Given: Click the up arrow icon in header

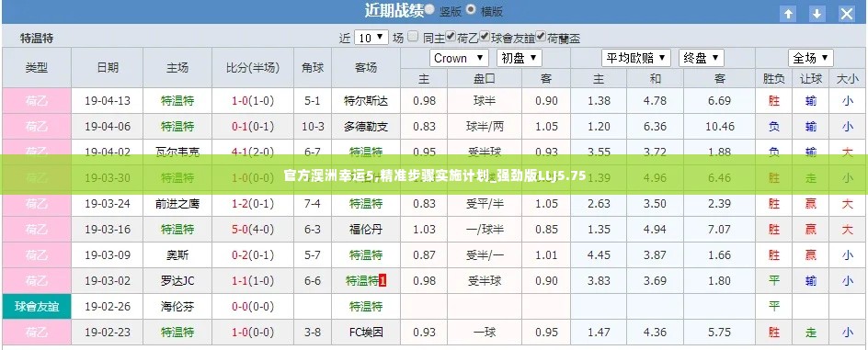Looking at the screenshot, I should pyautogui.click(x=788, y=14).
